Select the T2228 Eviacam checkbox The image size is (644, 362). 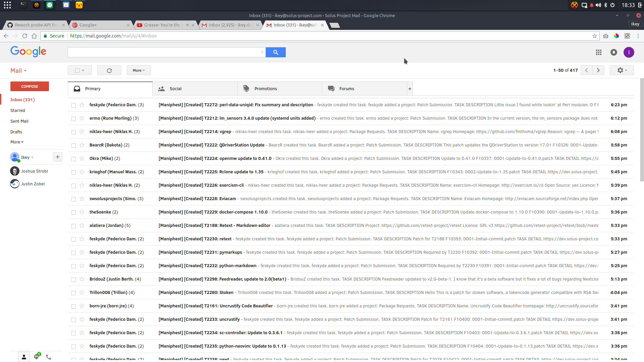coord(73,199)
